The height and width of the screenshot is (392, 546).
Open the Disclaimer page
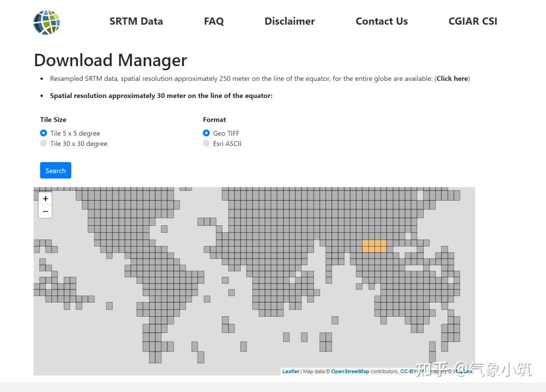click(290, 21)
